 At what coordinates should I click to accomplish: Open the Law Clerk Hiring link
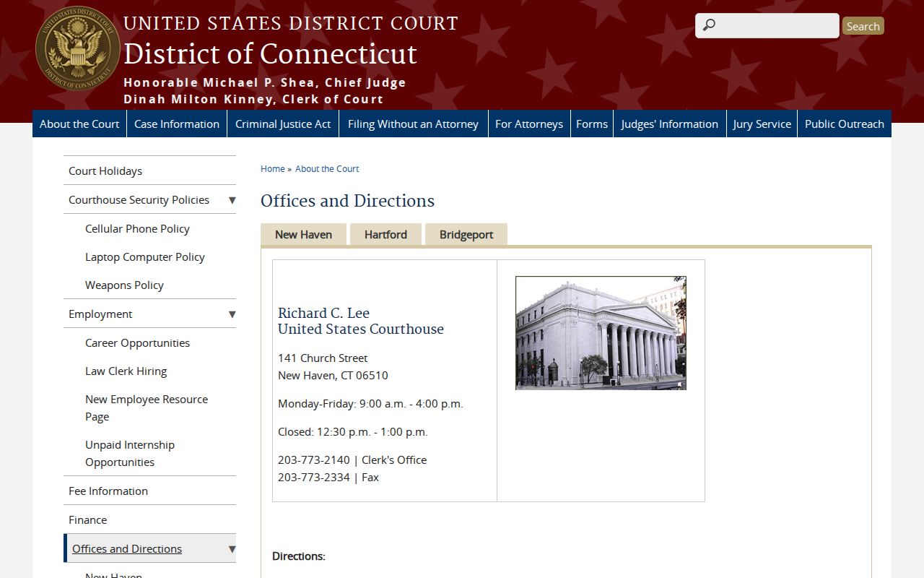click(x=126, y=371)
